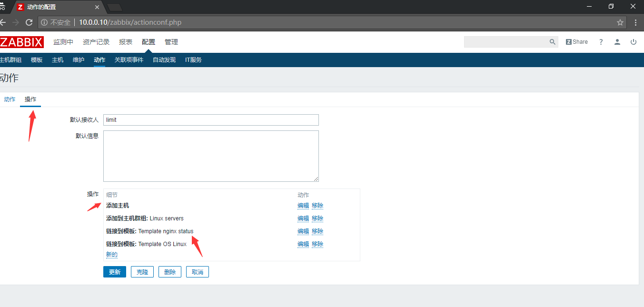The image size is (644, 307).
Task: Go to 自动发现 submenu
Action: [164, 60]
